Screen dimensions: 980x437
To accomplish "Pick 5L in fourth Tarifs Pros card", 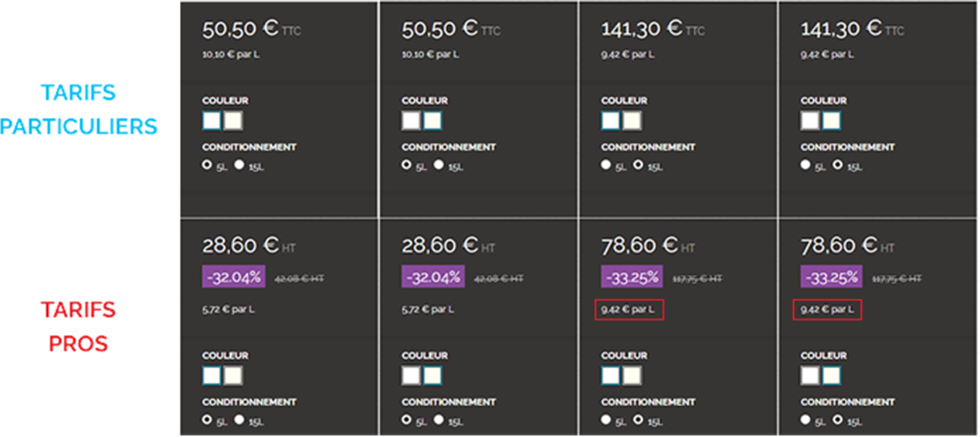I will click(x=805, y=420).
